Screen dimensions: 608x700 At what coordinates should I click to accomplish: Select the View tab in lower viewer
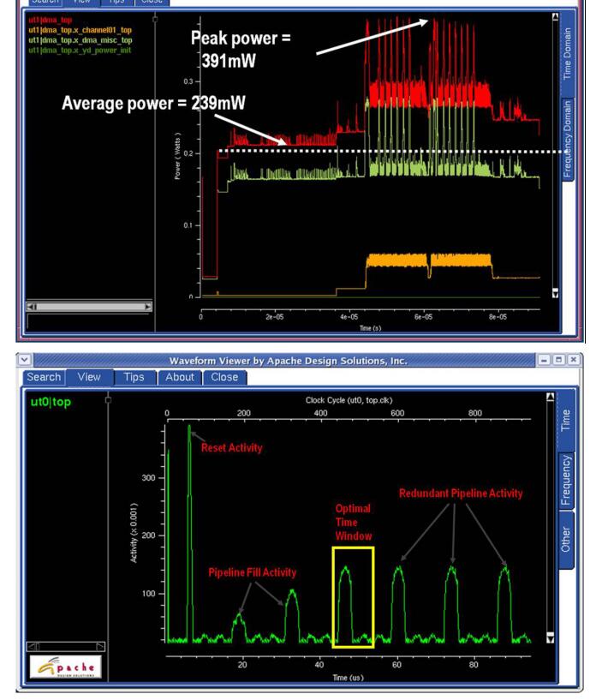coord(88,377)
